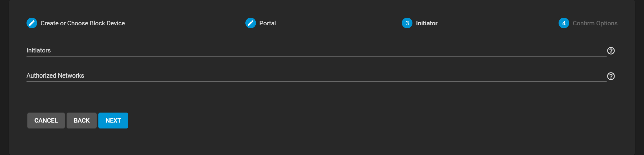Go back to the previous wizard step

[82, 121]
